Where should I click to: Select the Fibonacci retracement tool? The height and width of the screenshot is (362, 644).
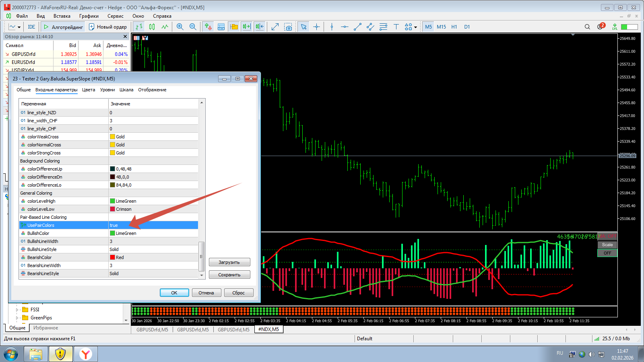pos(383,27)
